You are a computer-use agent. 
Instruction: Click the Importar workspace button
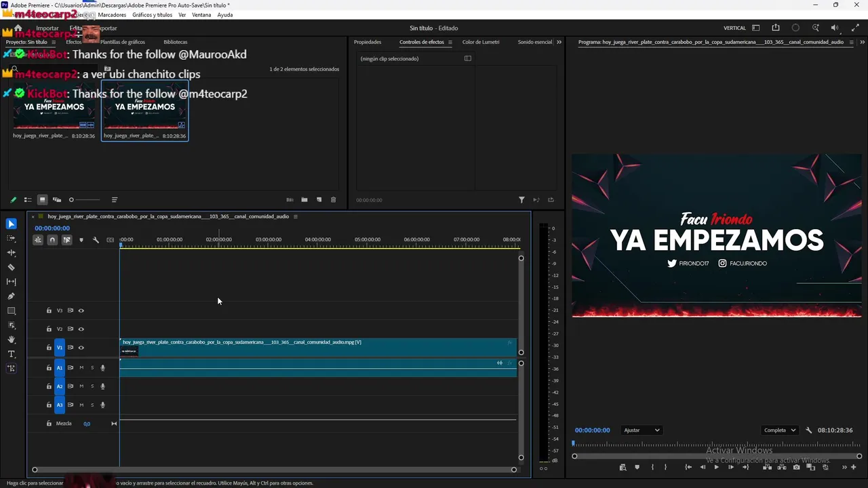(47, 28)
